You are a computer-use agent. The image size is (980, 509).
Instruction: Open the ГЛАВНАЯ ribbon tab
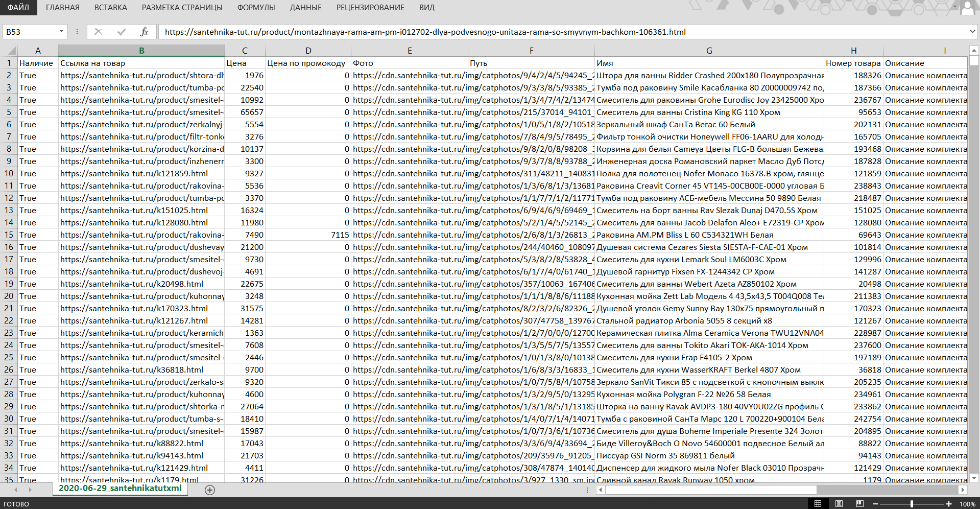click(63, 8)
